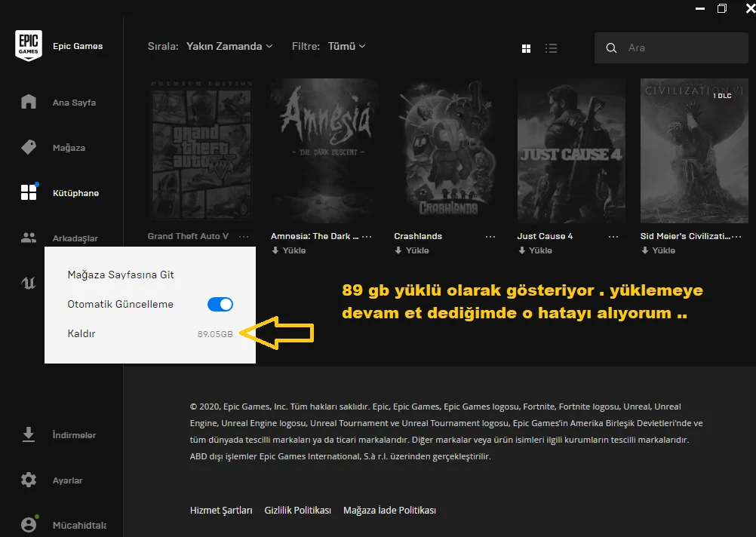756x537 pixels.
Task: Click the Filtre label
Action: (x=306, y=46)
